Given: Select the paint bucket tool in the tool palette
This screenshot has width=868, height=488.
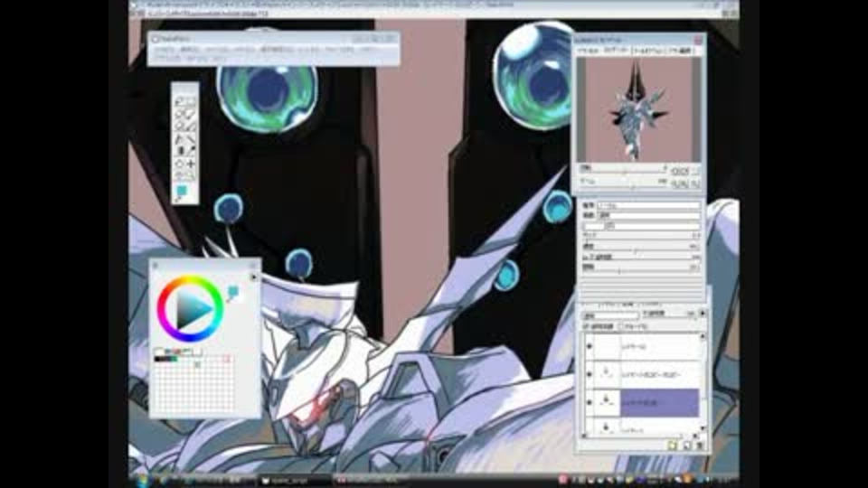Looking at the screenshot, I should pos(179,152).
